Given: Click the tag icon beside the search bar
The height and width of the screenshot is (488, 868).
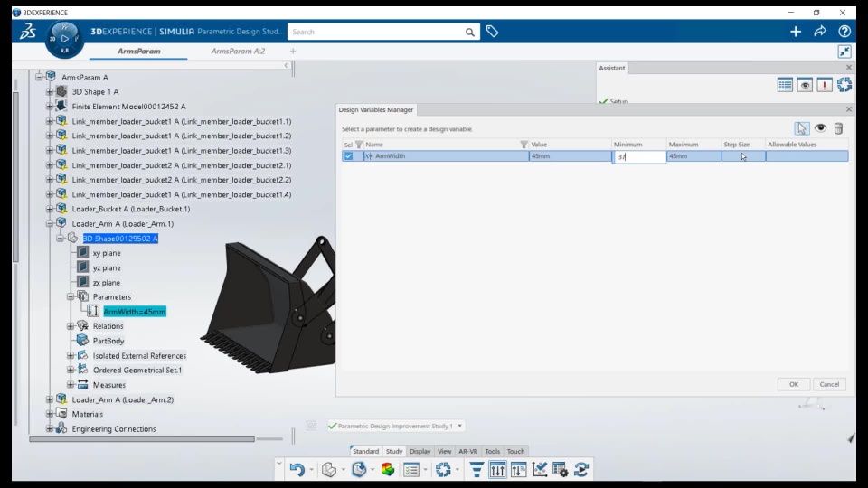Looking at the screenshot, I should tap(492, 32).
